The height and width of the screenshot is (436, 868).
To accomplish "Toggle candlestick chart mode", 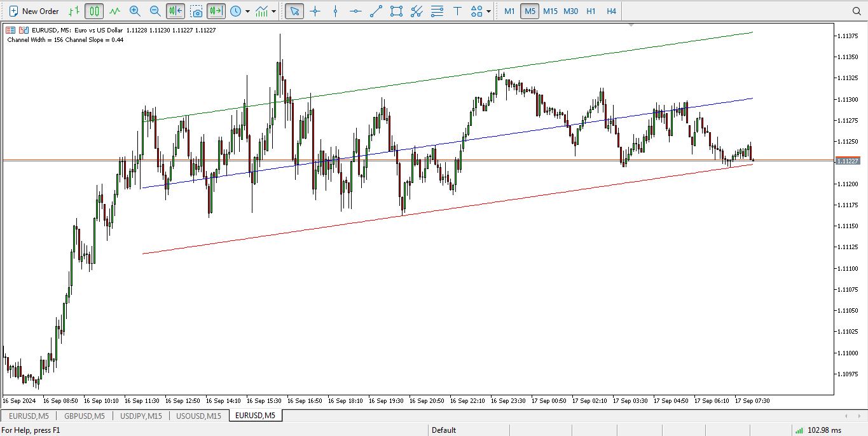I will point(94,11).
